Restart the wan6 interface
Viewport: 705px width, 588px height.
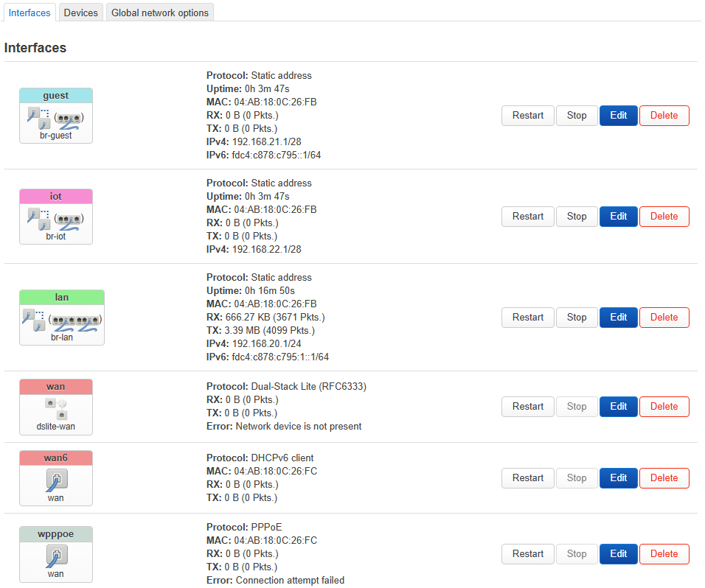[x=528, y=478]
